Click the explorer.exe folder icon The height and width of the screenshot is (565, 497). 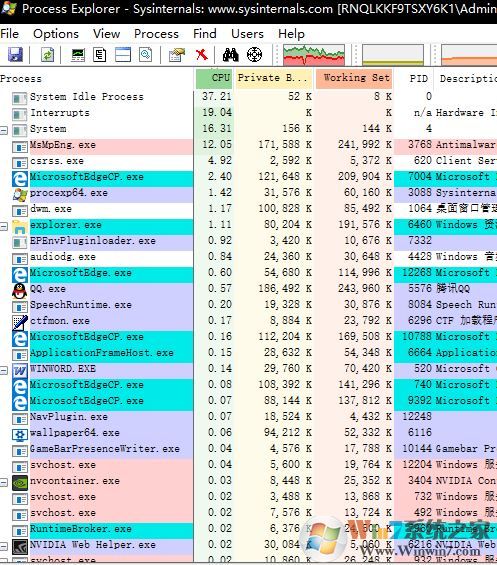pyautogui.click(x=19, y=226)
